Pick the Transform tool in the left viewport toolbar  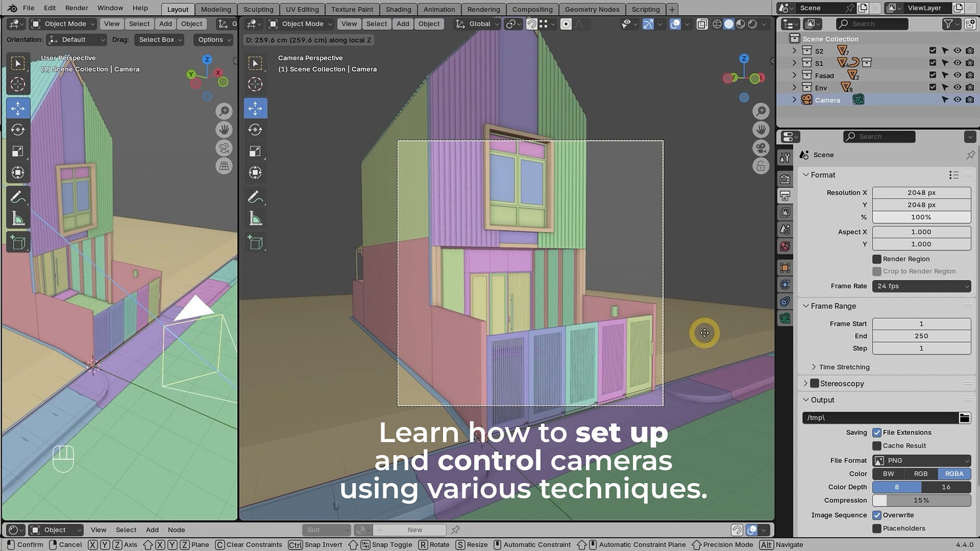18,172
